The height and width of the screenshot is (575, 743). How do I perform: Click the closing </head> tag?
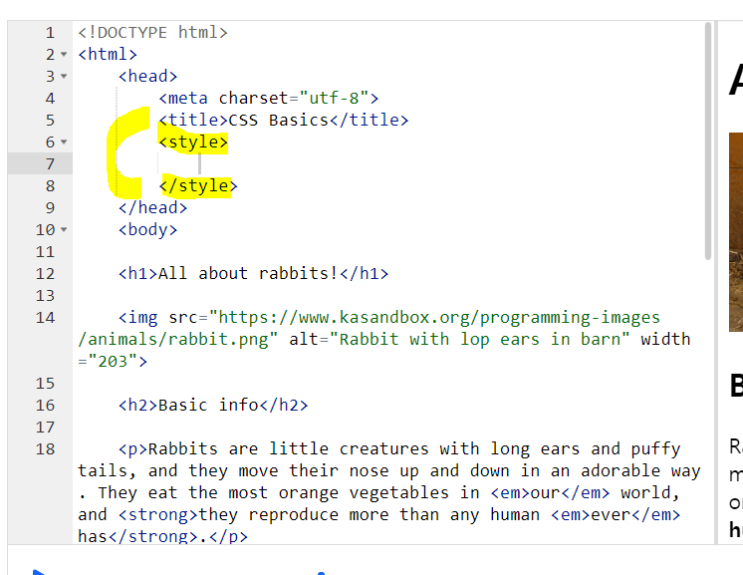click(153, 208)
